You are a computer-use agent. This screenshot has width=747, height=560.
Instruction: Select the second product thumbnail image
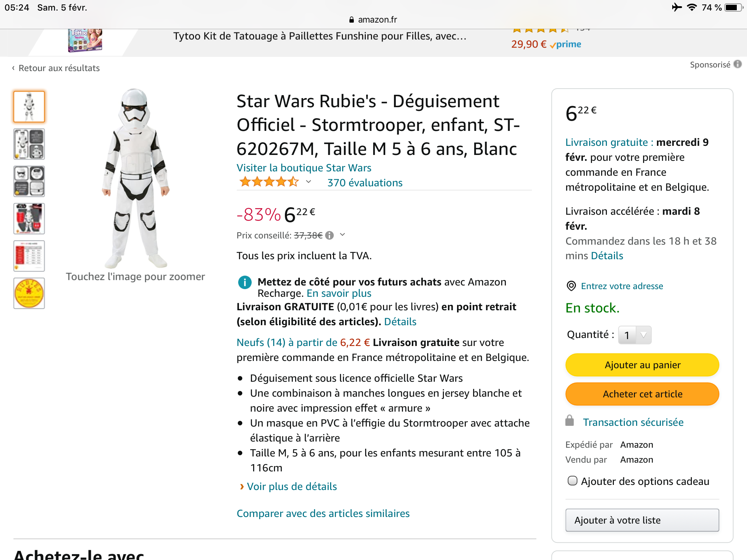coord(29,144)
